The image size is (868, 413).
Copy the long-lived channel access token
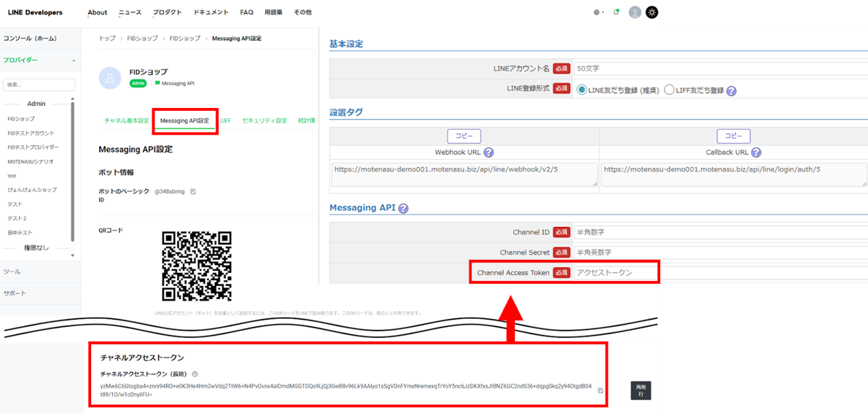[601, 390]
